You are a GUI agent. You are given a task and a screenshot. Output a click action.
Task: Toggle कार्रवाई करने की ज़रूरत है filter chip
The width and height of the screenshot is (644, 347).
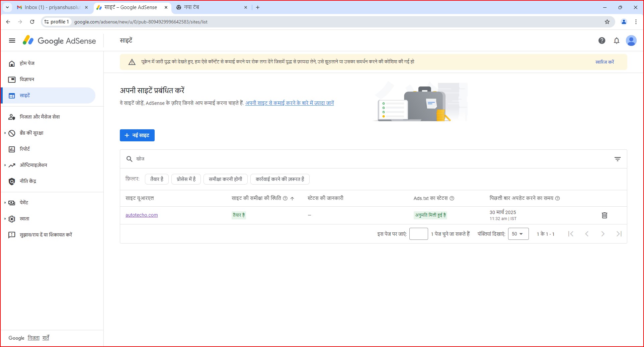(x=280, y=179)
